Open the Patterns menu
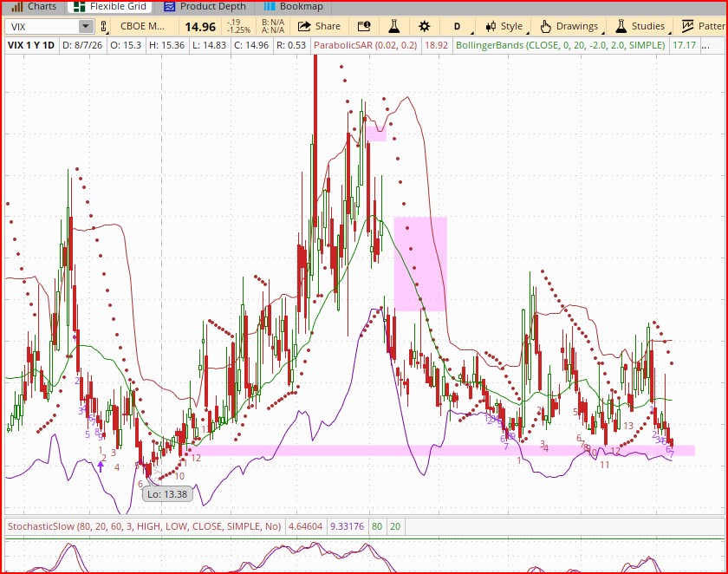The width and height of the screenshot is (728, 574). point(703,27)
